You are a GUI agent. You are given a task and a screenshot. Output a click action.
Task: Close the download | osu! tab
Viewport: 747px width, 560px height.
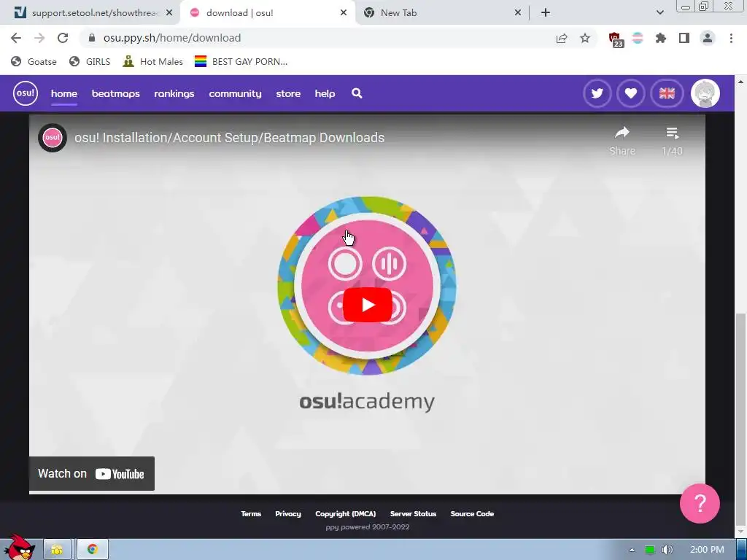coord(344,13)
